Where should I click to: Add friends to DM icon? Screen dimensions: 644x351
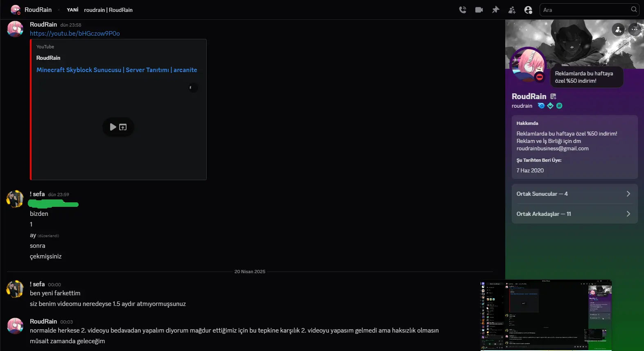coord(512,10)
